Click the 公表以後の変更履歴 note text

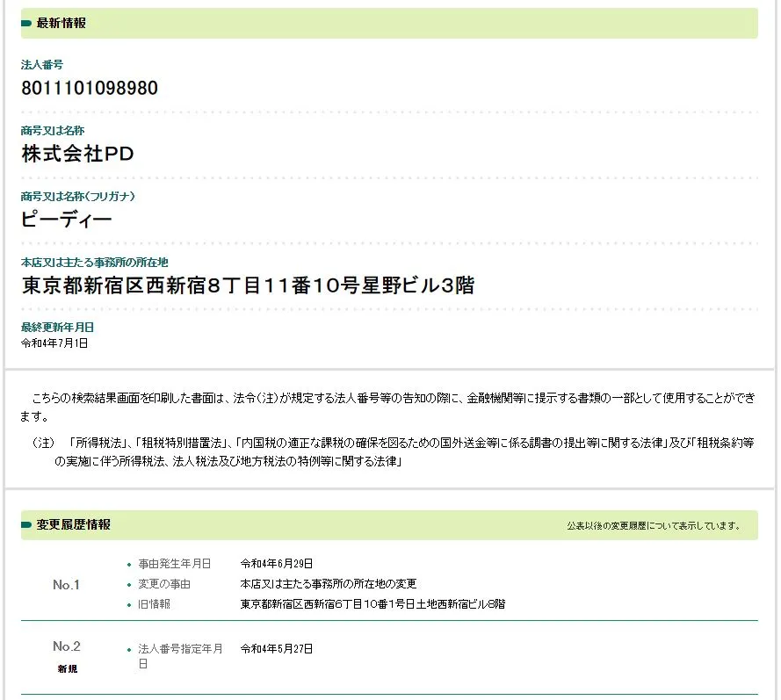click(653, 527)
